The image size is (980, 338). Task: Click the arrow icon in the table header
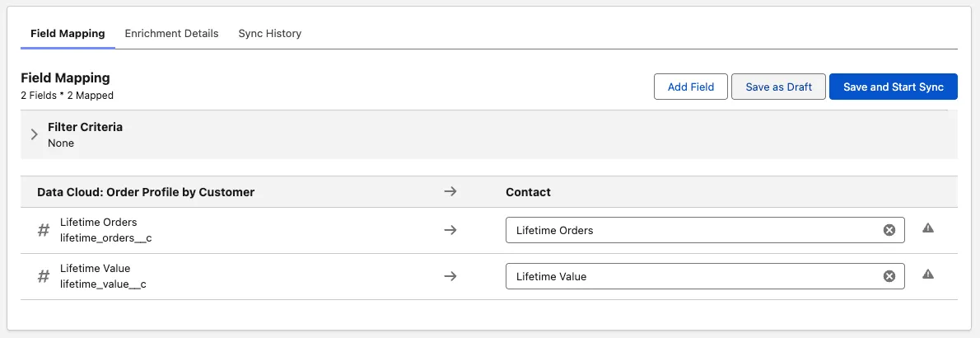tap(450, 191)
